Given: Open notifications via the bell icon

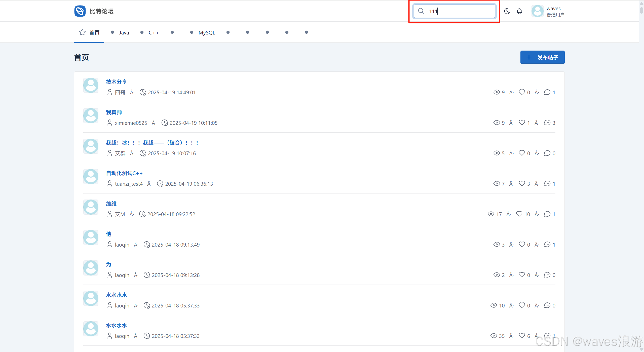Looking at the screenshot, I should [x=519, y=11].
